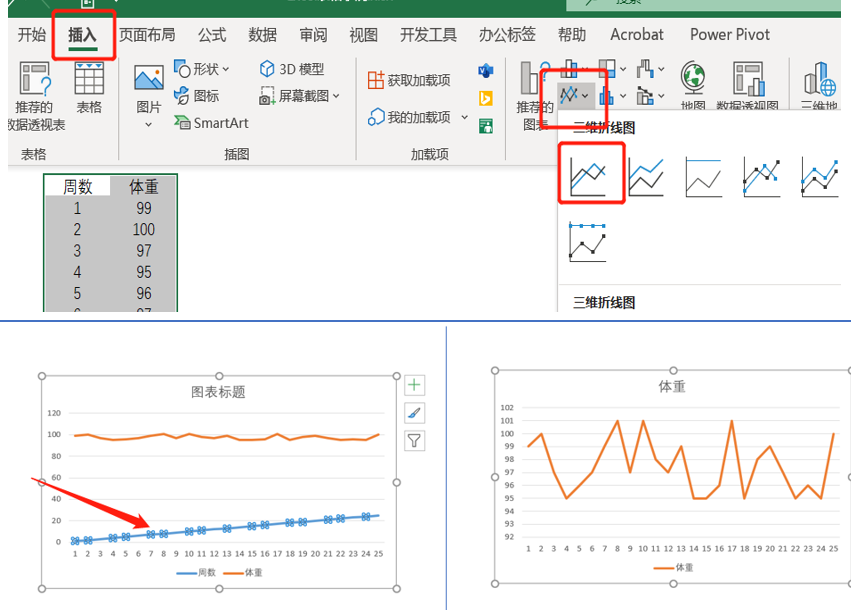Choose the 100% stacked line chart thumbnail

pyautogui.click(x=703, y=177)
